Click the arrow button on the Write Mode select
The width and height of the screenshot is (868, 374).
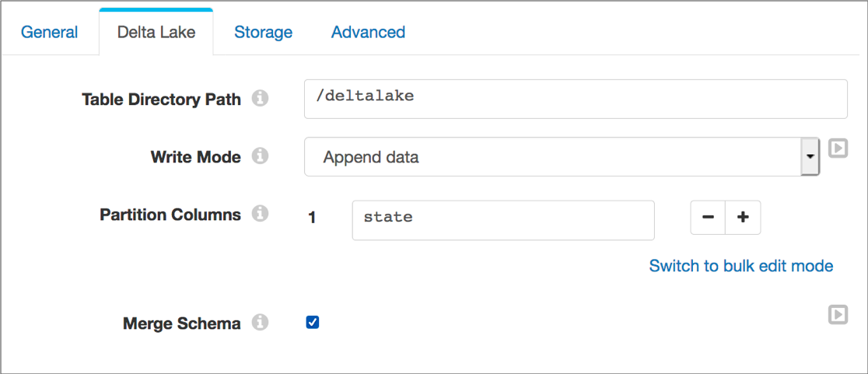pos(810,157)
